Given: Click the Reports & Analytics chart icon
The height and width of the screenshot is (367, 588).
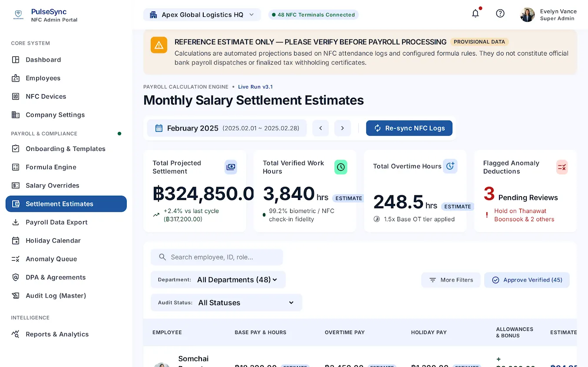Looking at the screenshot, I should click(16, 334).
